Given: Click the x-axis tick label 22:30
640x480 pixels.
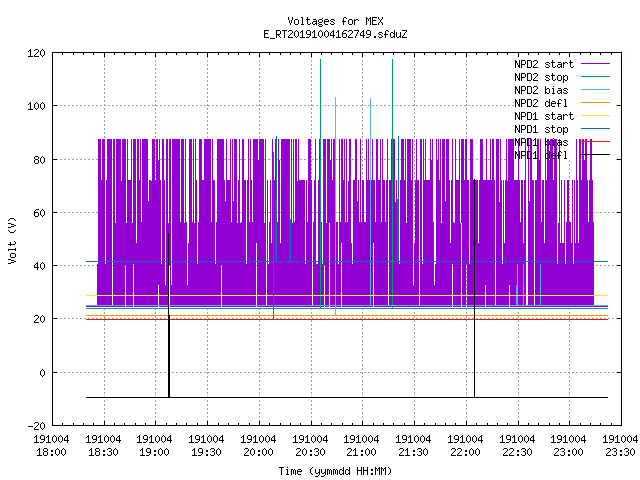Looking at the screenshot, I should click(517, 452).
